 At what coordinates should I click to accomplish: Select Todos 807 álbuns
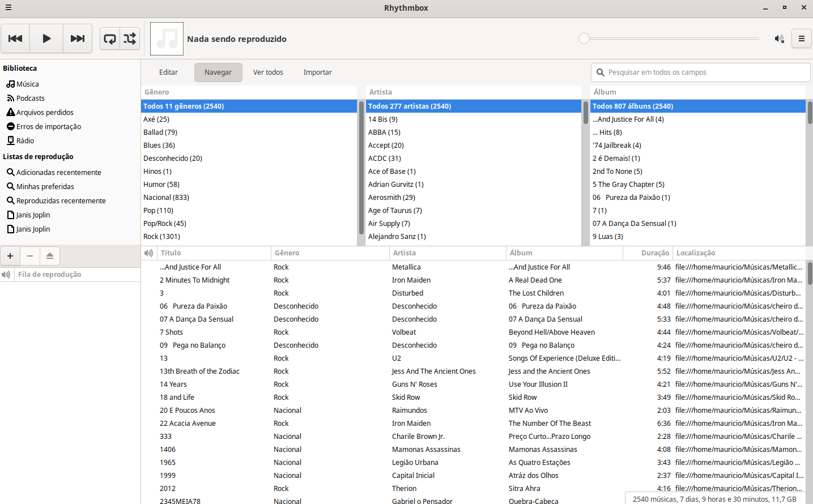point(698,106)
